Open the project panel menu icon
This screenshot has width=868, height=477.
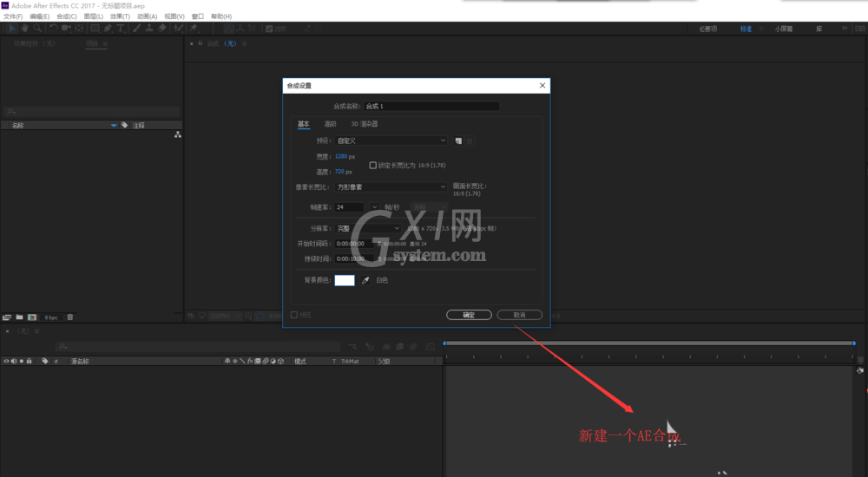click(x=105, y=43)
